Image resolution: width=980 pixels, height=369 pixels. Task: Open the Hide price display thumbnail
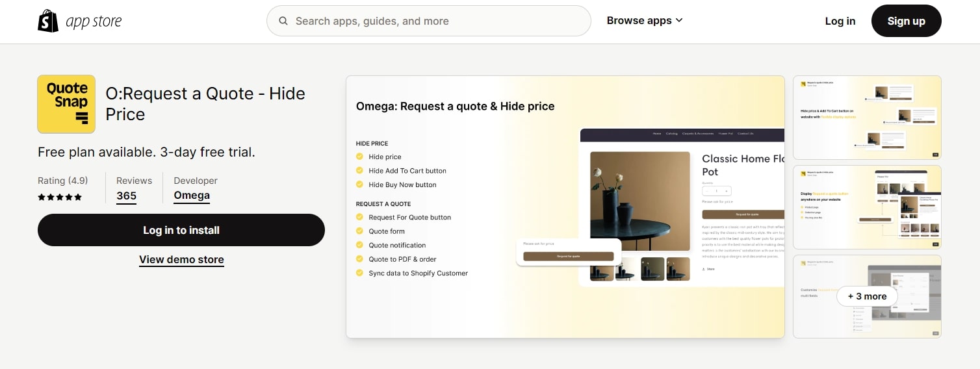tap(867, 118)
